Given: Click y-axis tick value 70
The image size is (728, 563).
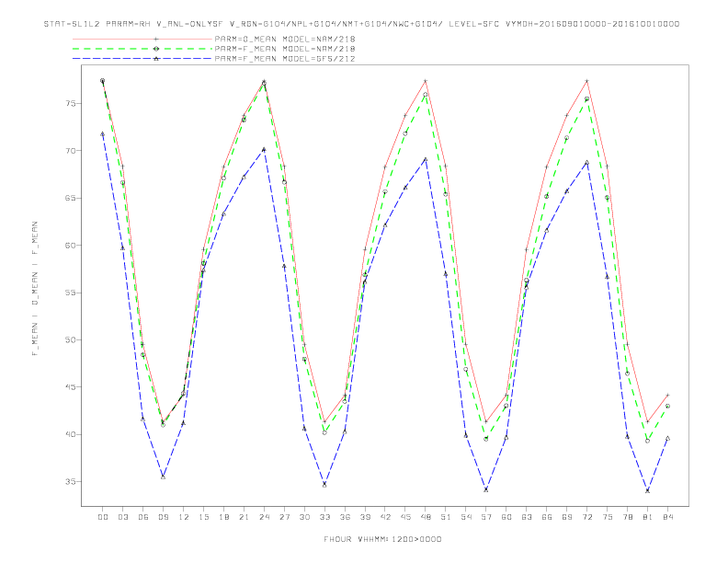Looking at the screenshot, I should pyautogui.click(x=71, y=151).
